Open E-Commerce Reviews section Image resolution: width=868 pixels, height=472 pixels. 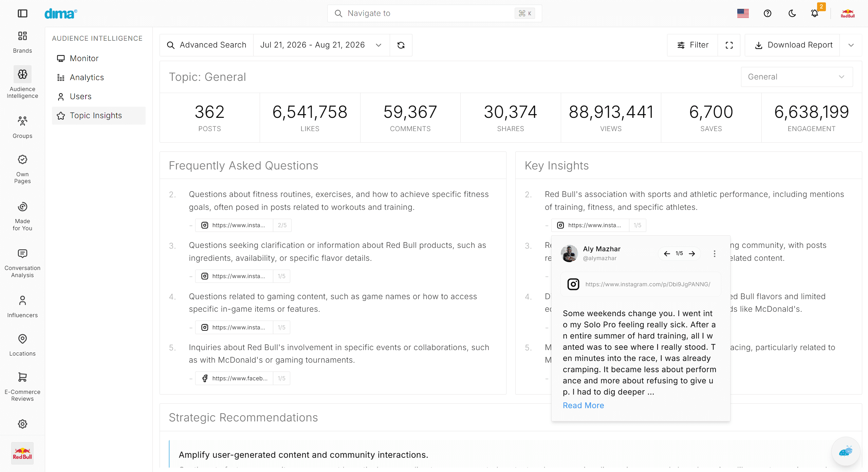click(22, 387)
